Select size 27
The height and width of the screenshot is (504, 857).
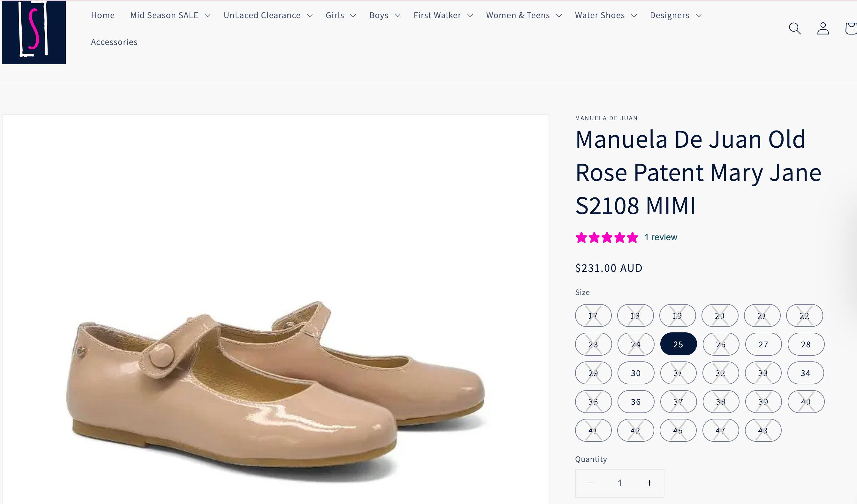[763, 344]
